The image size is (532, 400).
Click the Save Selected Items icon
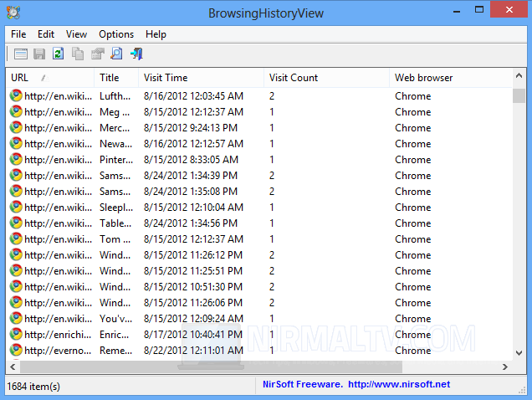[39, 54]
